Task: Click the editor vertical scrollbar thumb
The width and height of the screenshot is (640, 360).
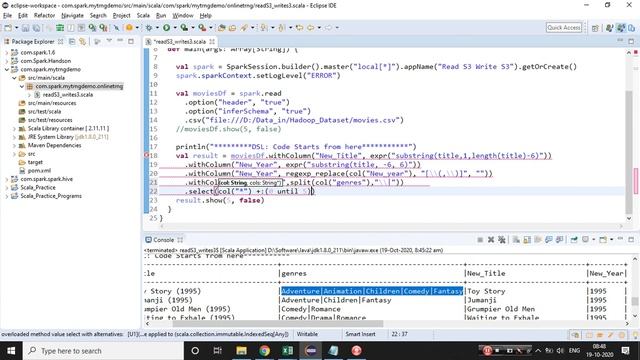Action: tap(629, 152)
